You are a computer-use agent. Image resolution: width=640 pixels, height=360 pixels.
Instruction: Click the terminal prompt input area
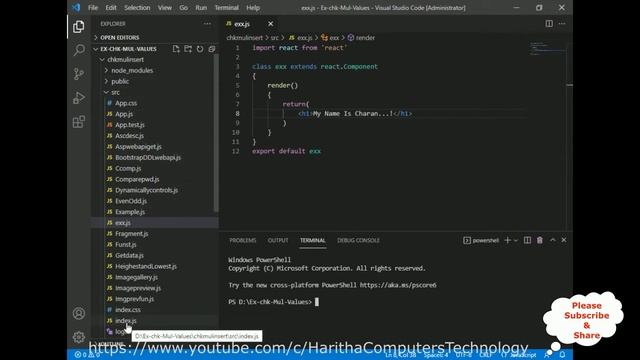tap(317, 302)
